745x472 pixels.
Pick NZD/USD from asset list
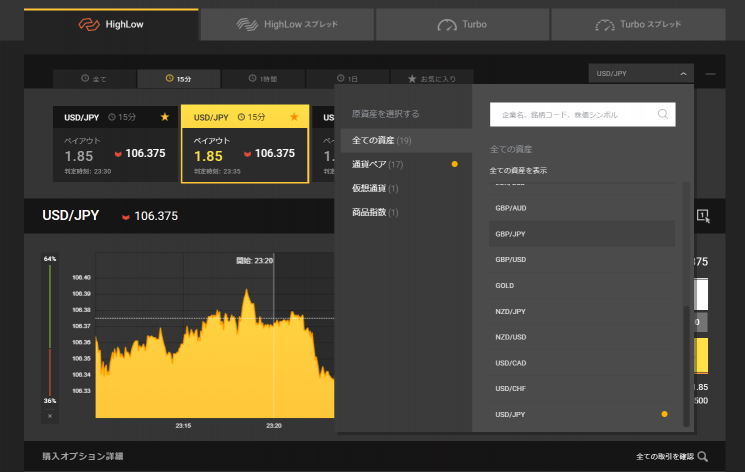click(582, 337)
